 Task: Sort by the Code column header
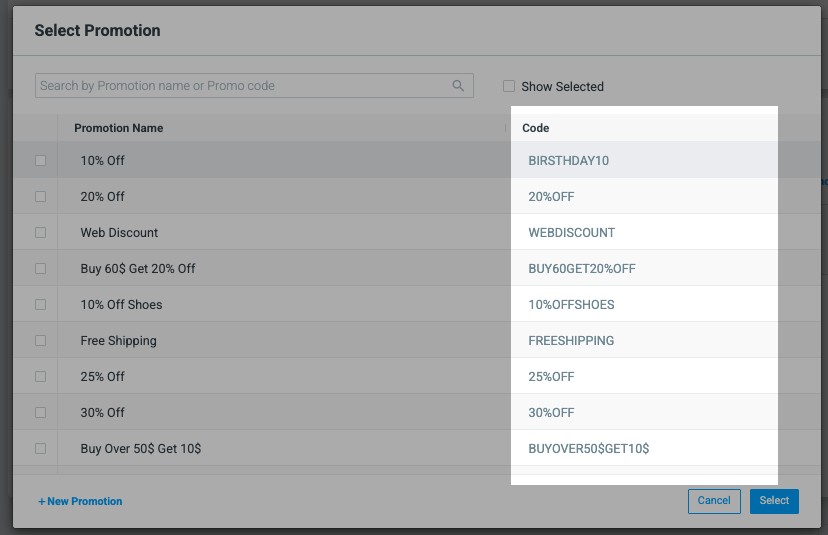coord(535,128)
